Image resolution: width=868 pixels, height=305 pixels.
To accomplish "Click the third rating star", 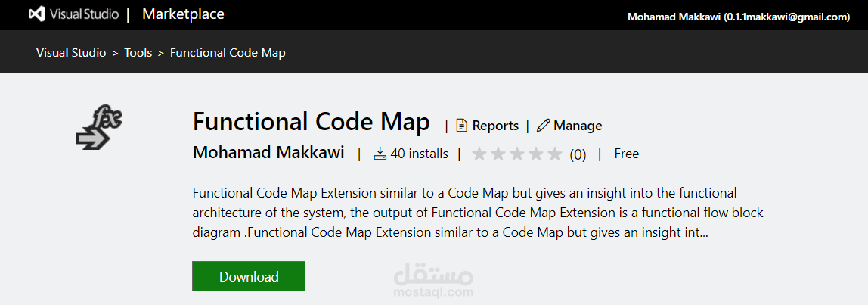I will (x=517, y=154).
